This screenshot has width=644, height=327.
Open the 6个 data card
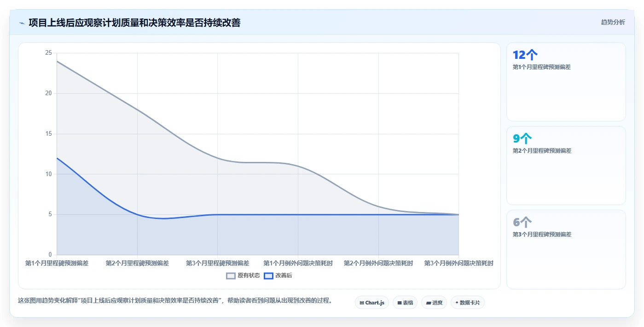(x=566, y=250)
